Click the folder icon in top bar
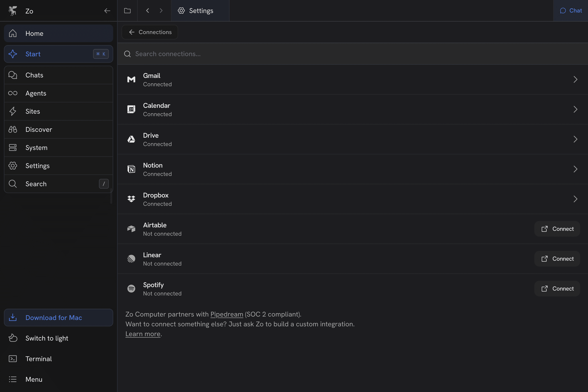Screen dimensions: 588x392 coord(127,11)
